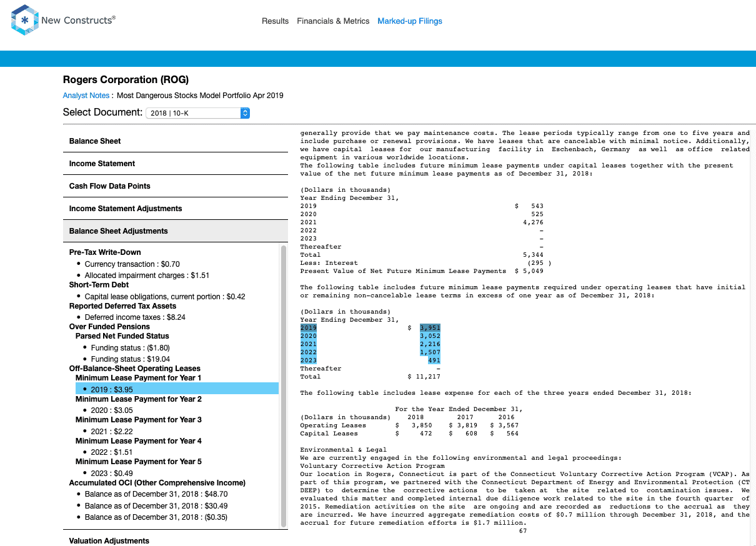This screenshot has width=756, height=546.
Task: Click the Short-Term Debt heading
Action: [x=97, y=285]
